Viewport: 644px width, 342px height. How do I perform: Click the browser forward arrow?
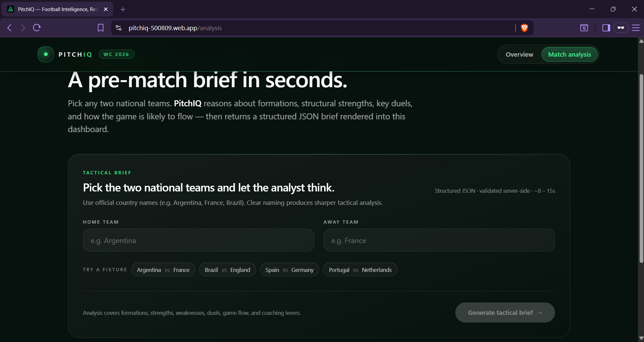[23, 28]
